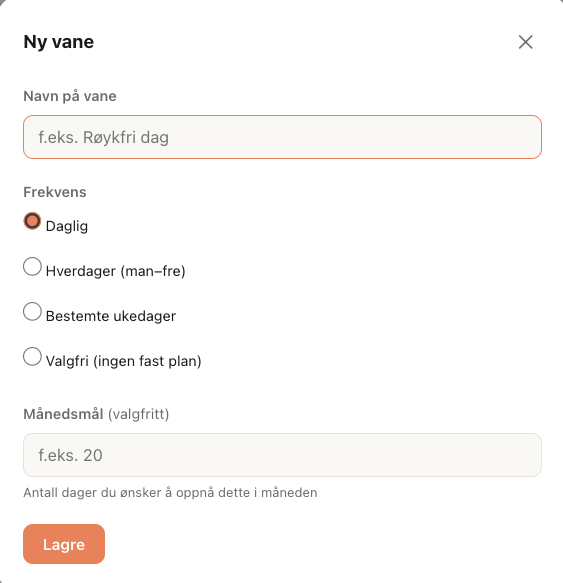
Task: Click the Valgfri (ingen fast plan) label text
Action: [x=123, y=361]
